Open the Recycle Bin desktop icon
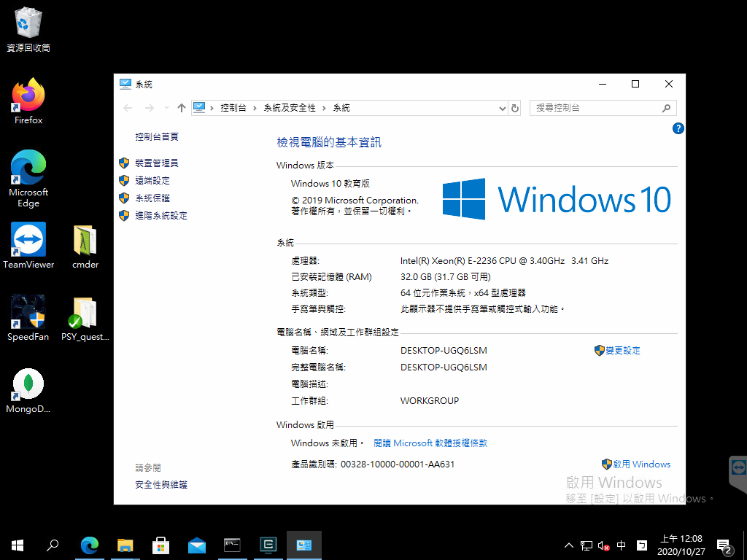 [x=28, y=29]
